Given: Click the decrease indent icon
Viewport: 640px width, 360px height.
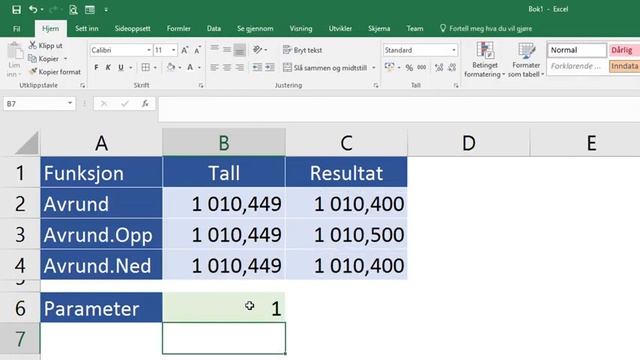Looking at the screenshot, I should coord(257,67).
